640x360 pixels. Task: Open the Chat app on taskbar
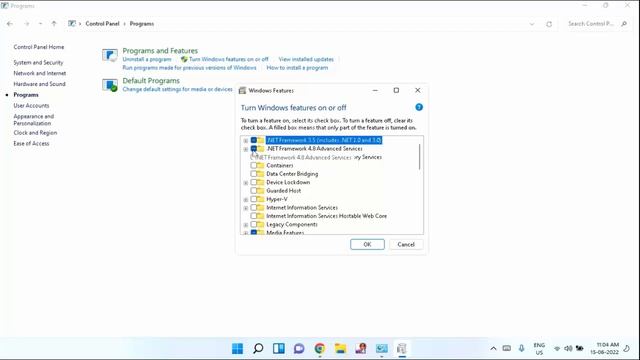point(299,349)
